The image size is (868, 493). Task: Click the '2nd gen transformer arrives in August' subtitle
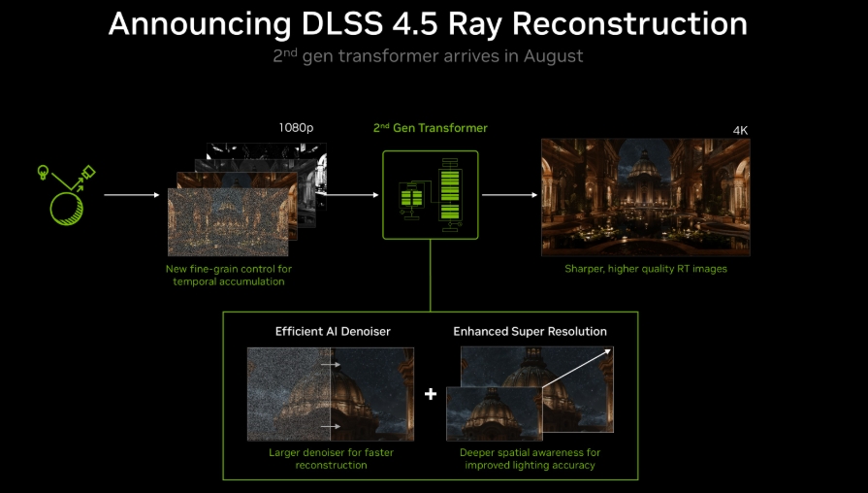428,56
